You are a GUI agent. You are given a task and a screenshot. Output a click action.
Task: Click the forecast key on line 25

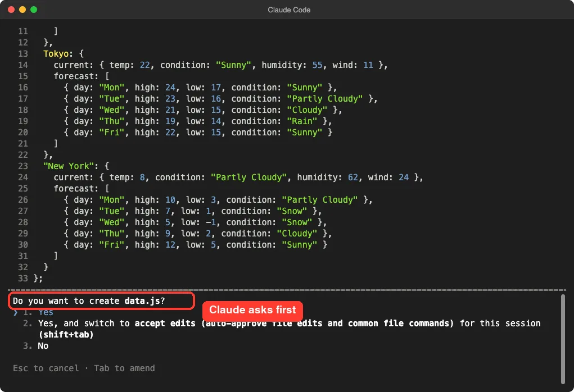tap(74, 189)
